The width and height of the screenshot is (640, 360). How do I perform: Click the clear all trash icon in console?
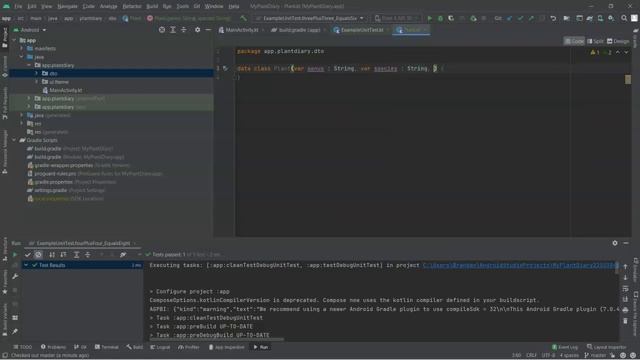click(x=625, y=321)
